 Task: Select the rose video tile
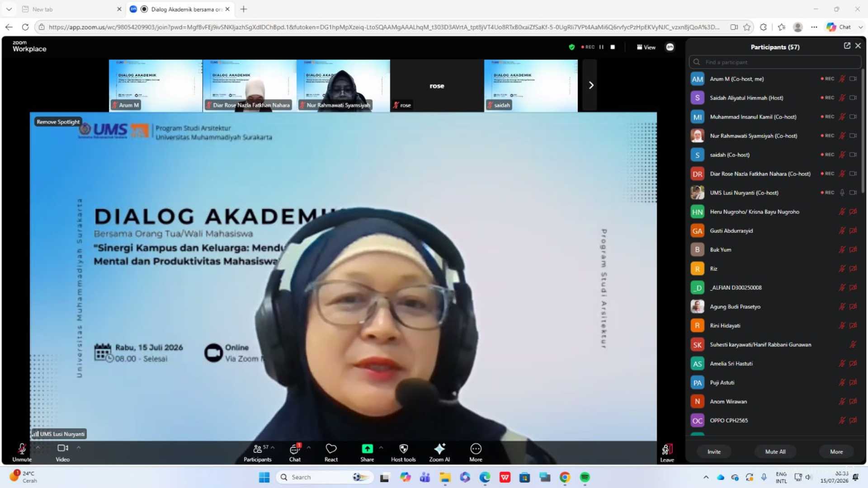[437, 85]
